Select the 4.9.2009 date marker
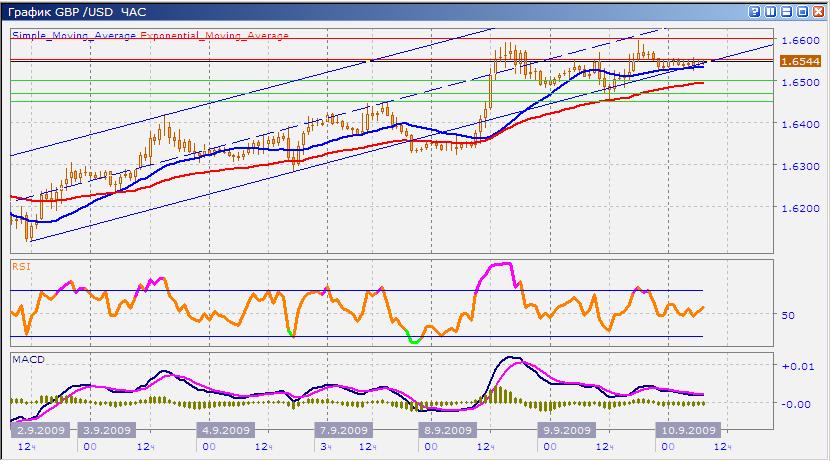This screenshot has width=830, height=461. coord(224,429)
